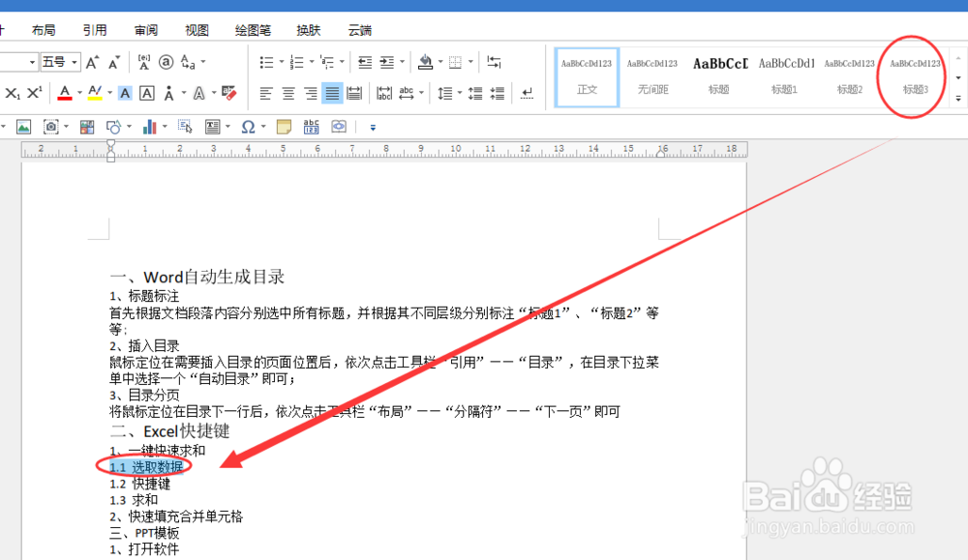
Task: Open the 视图 ribbon tab
Action: click(x=197, y=29)
